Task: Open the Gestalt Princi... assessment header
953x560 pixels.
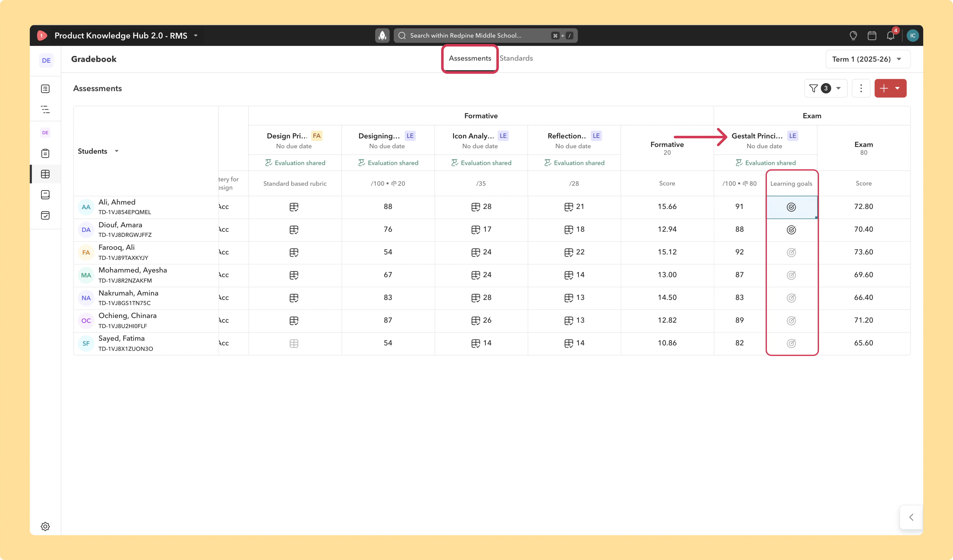Action: 757,136
